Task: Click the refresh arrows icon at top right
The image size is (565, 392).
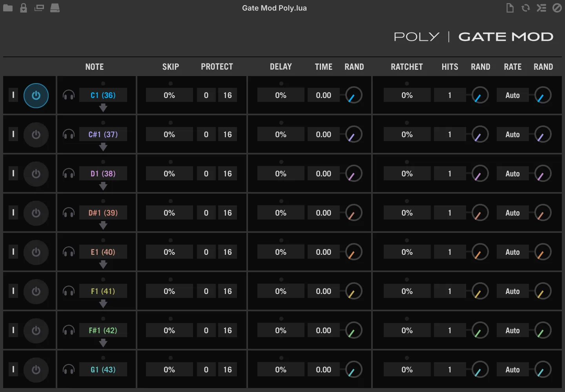Action: (x=526, y=8)
